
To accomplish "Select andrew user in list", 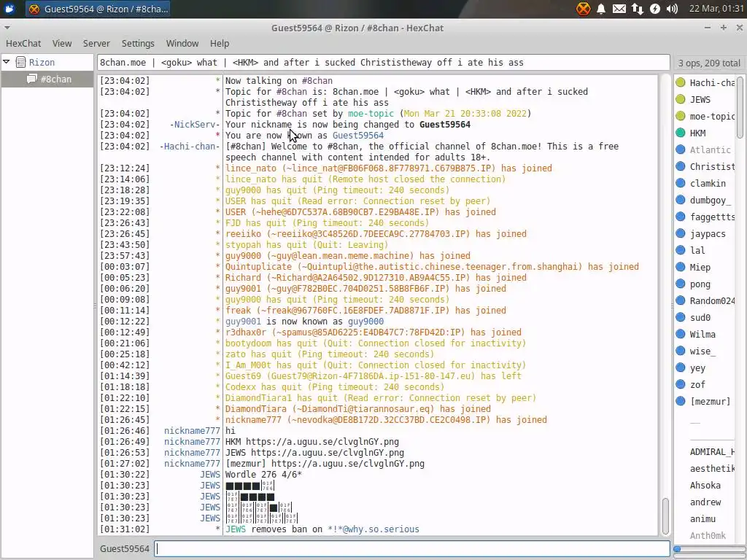I will (705, 502).
